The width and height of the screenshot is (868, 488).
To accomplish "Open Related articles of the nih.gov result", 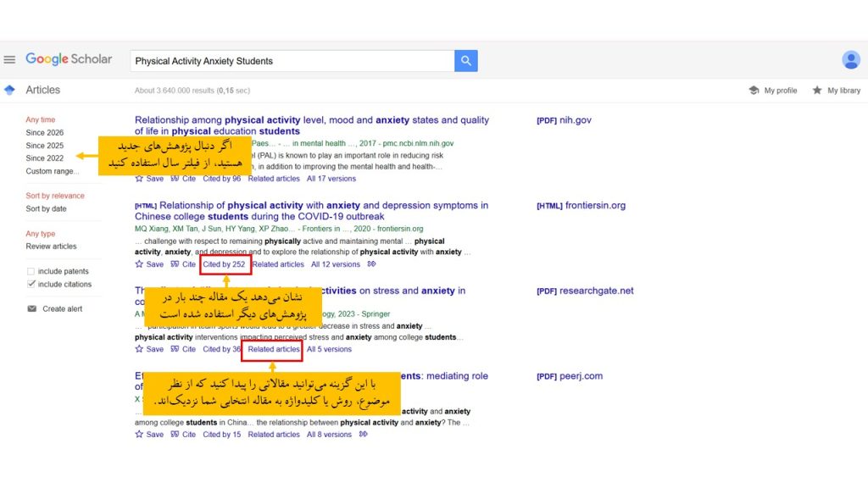I will (x=274, y=179).
